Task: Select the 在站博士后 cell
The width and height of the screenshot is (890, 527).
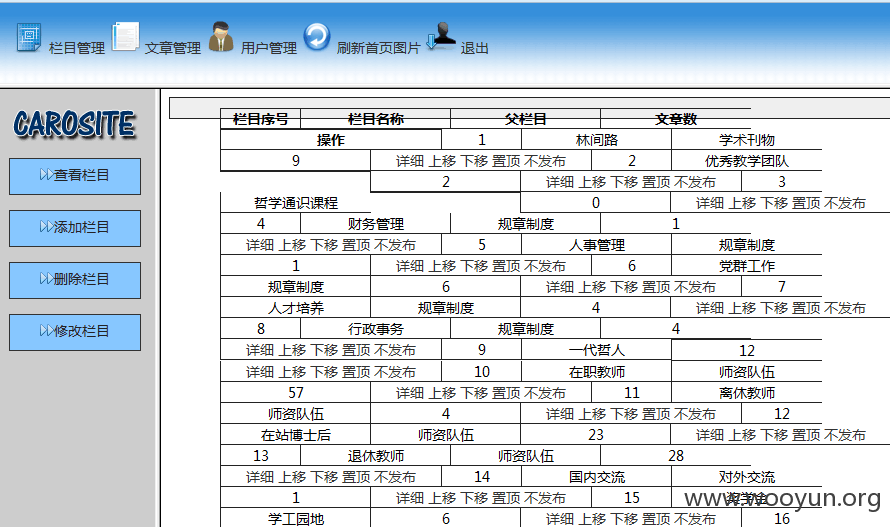Action: 296,435
